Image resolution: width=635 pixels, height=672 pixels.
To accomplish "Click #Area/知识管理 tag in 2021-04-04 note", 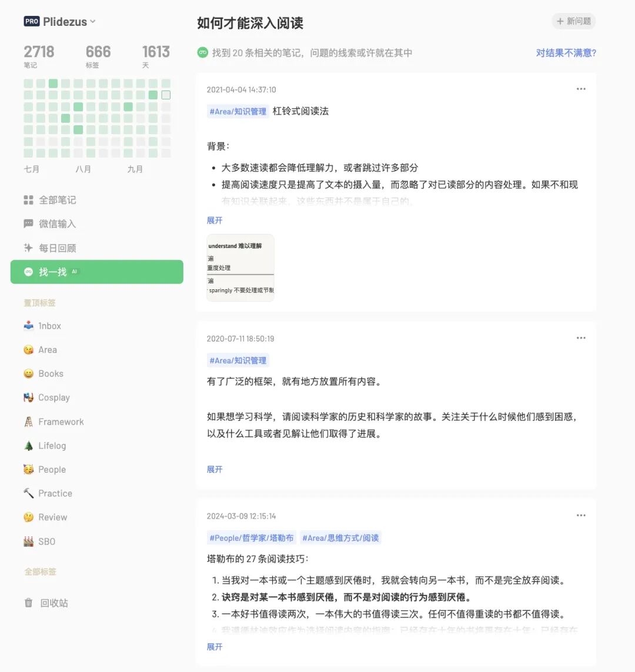I will (238, 112).
